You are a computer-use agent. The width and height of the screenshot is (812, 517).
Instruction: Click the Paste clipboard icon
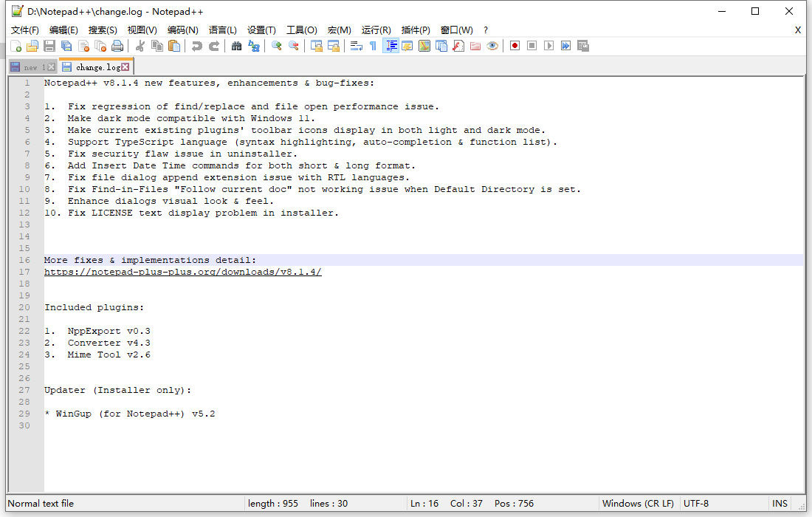[x=174, y=46]
